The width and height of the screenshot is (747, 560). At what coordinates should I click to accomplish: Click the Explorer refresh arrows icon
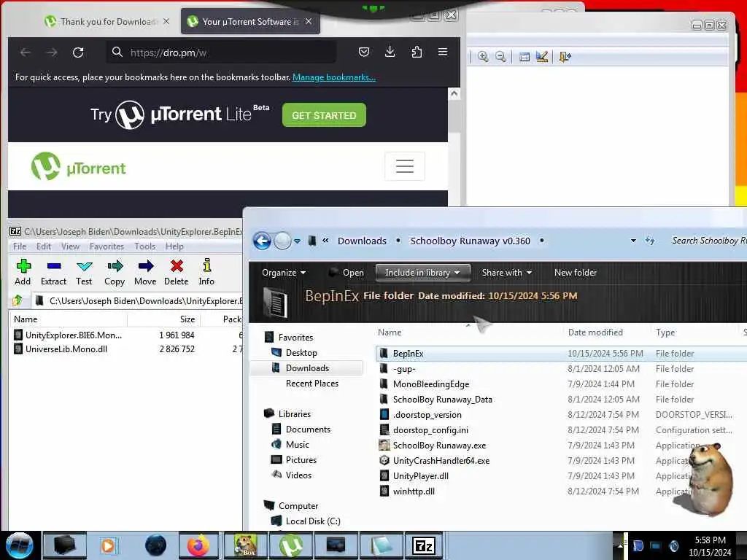[x=650, y=241]
